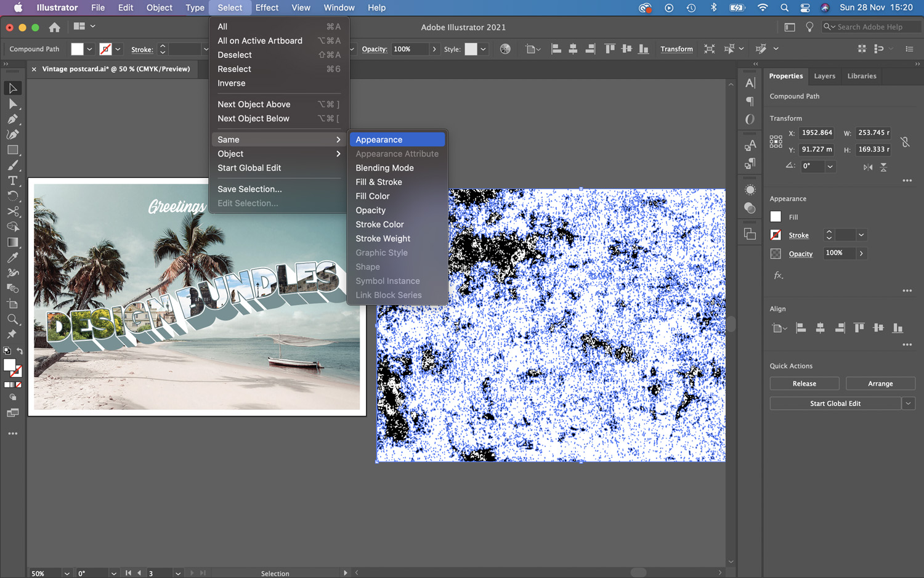Select the Pen tool
The image size is (924, 578).
tap(12, 119)
